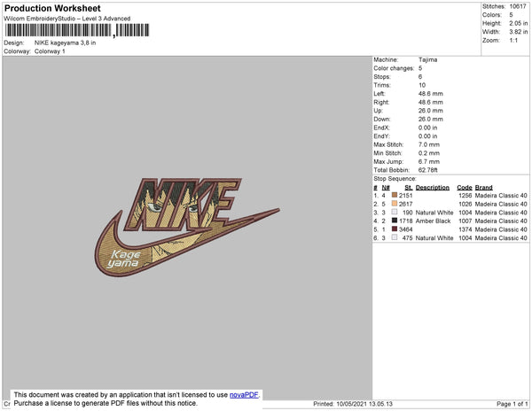This screenshot has width=532, height=411.
Task: Click the 'Amber Black' description
Action: tap(433, 221)
